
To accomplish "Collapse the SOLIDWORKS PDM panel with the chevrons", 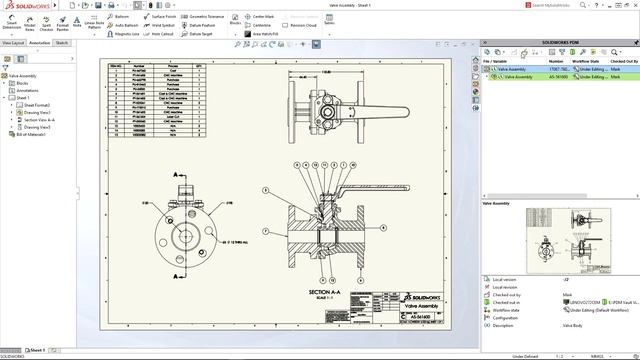I will (485, 42).
